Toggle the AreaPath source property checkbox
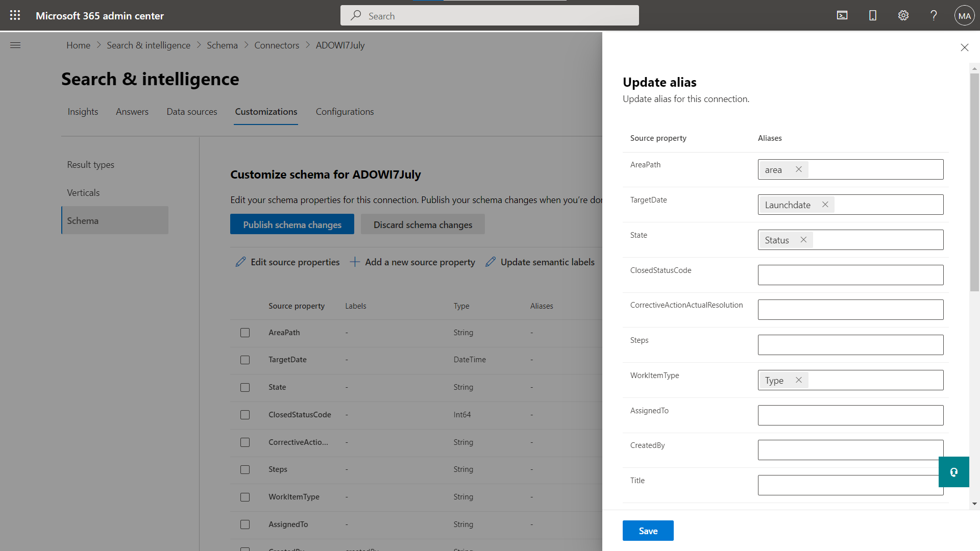This screenshot has height=551, width=980. 245,332
